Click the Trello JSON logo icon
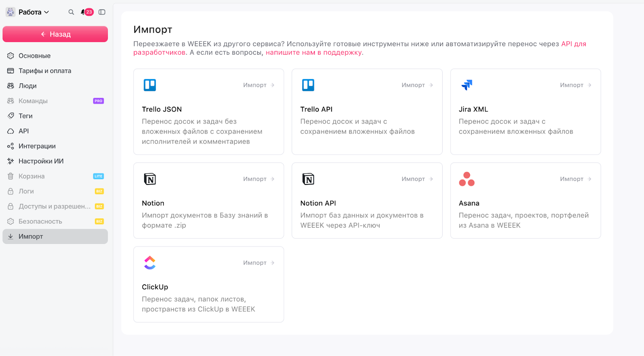Viewport: 644px width, 356px height. pyautogui.click(x=150, y=85)
